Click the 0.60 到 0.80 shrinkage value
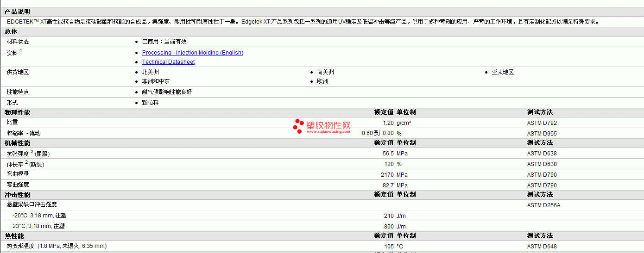 (x=378, y=133)
